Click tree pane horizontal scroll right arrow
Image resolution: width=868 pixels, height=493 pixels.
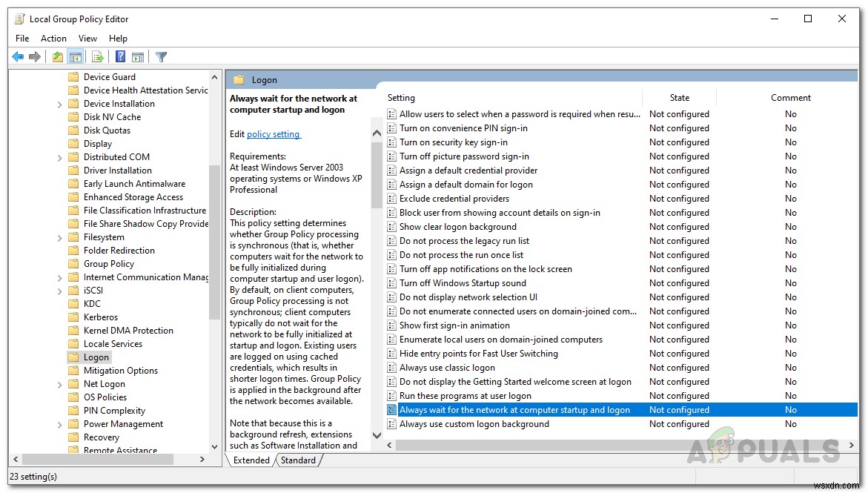pyautogui.click(x=202, y=459)
